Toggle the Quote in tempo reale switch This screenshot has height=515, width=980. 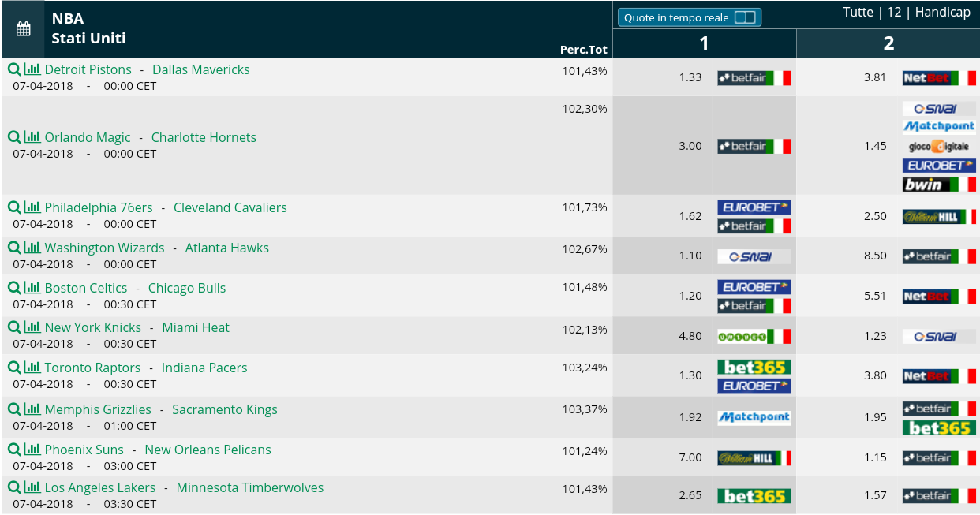click(x=744, y=17)
